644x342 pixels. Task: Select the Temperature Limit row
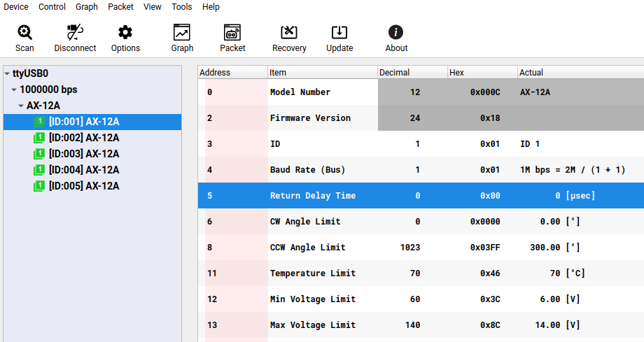click(x=421, y=273)
